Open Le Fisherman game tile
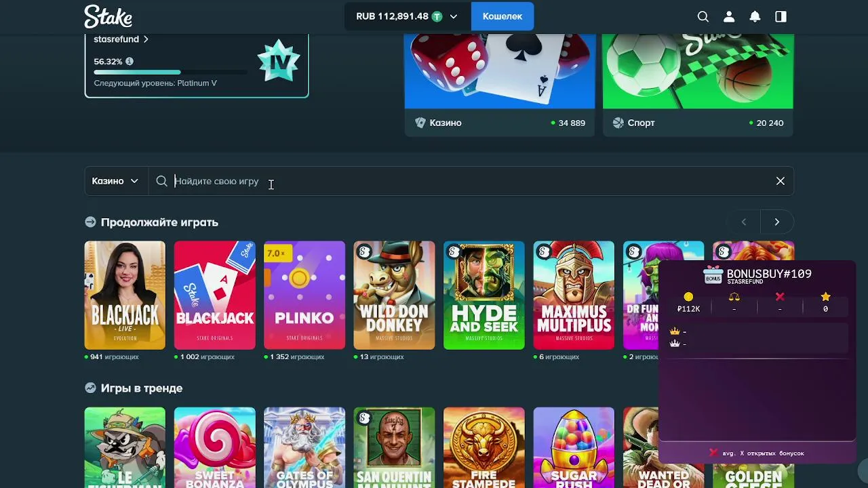Viewport: 868px width, 488px height. [125, 447]
